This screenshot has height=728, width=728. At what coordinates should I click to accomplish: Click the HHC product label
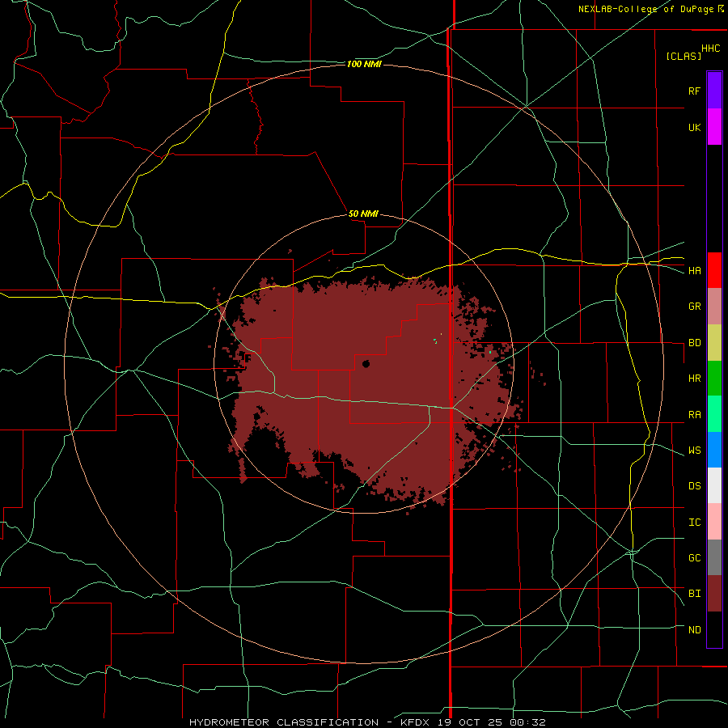711,49
